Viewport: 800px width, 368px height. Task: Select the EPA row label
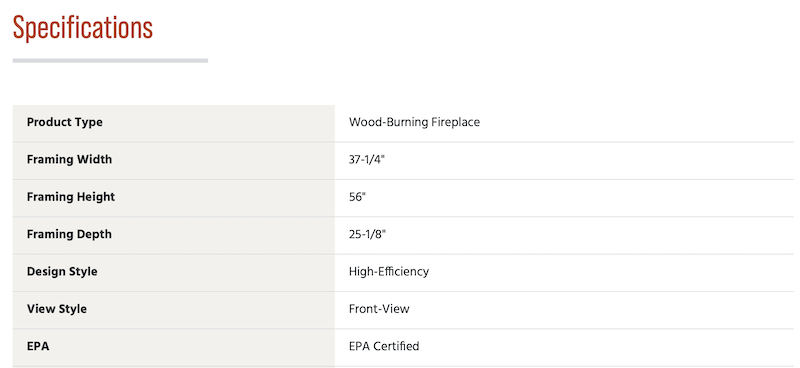[x=38, y=346]
